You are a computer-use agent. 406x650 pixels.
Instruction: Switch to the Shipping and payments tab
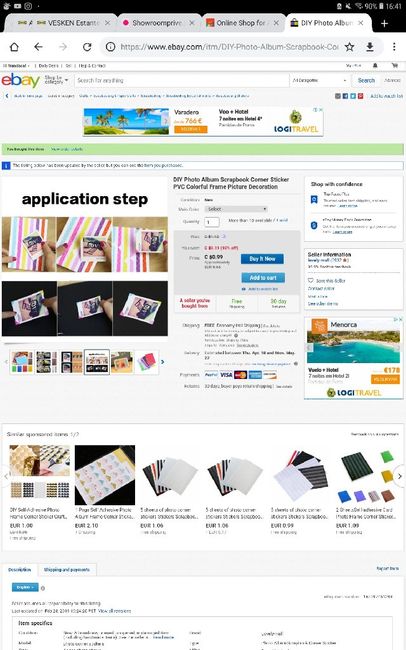[x=67, y=570]
